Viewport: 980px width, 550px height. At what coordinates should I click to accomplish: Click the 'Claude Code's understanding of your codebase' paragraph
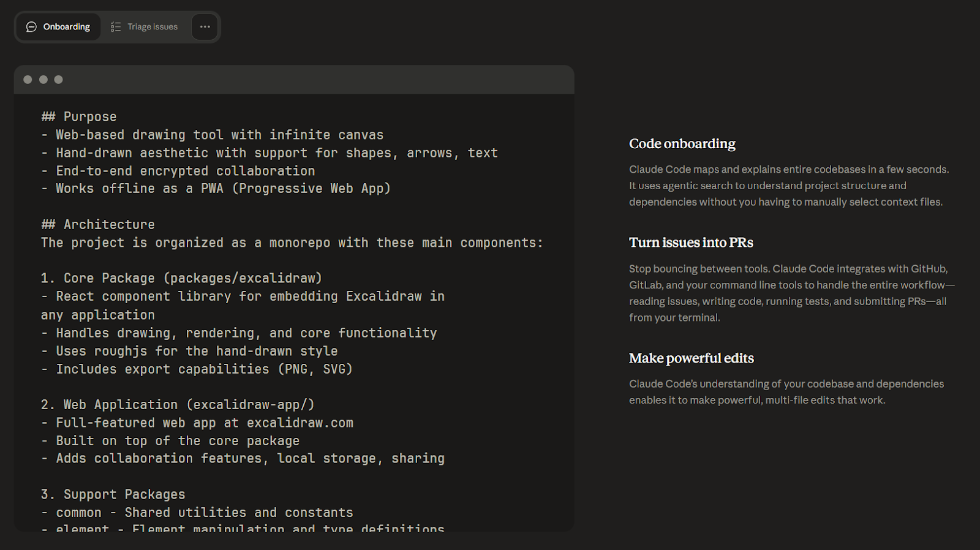[x=786, y=392]
